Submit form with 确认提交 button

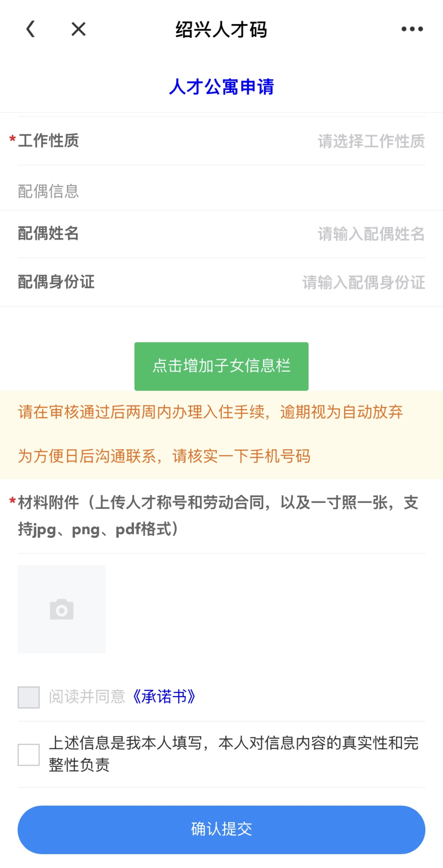(x=221, y=829)
